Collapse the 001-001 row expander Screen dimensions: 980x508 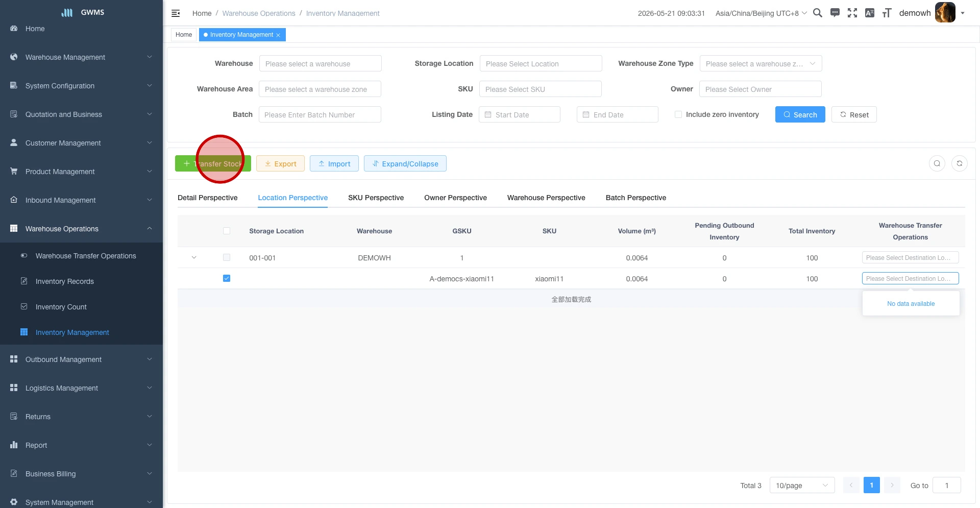pos(194,258)
